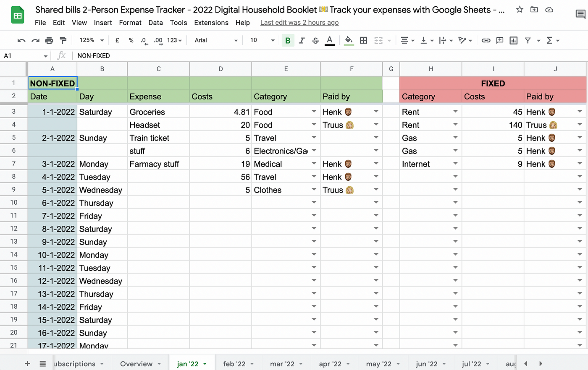Click the undo arrow icon
Viewport: 588px width, 370px height.
tap(21, 40)
